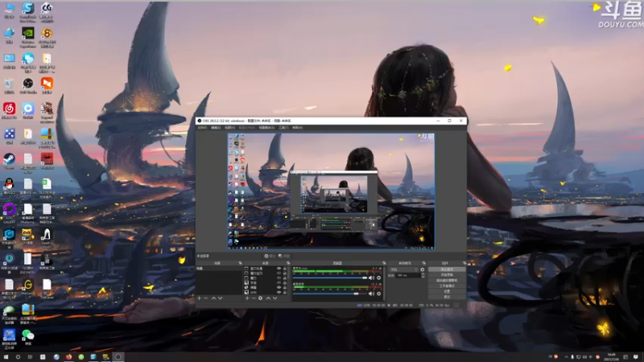This screenshot has height=362, width=644.
Task: Toggle visibility eye of the third source row
Action: (279, 278)
